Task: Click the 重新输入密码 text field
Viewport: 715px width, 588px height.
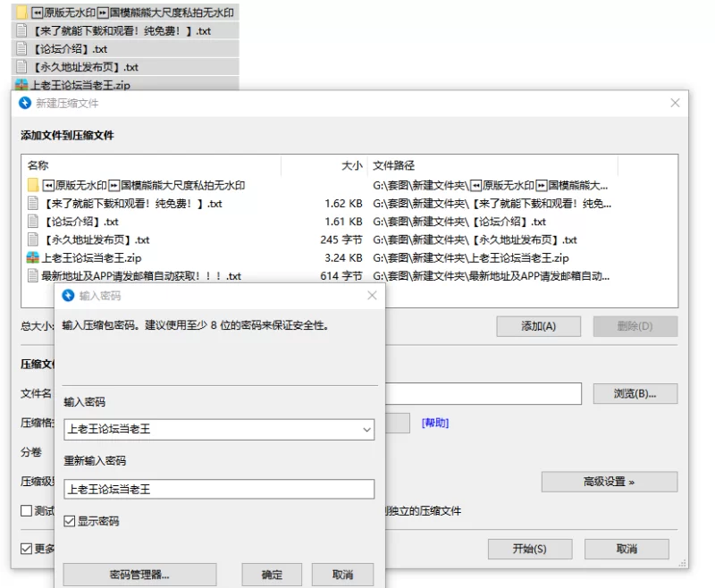Action: click(x=219, y=489)
